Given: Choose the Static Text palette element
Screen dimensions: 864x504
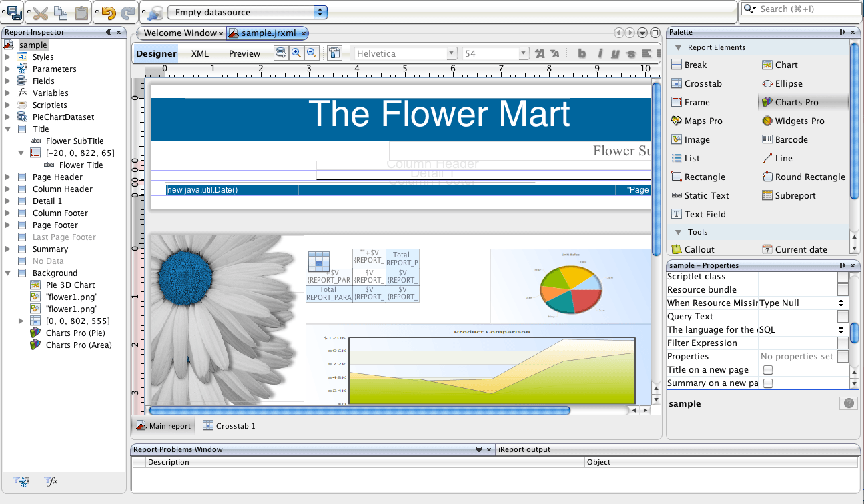Looking at the screenshot, I should (x=706, y=195).
